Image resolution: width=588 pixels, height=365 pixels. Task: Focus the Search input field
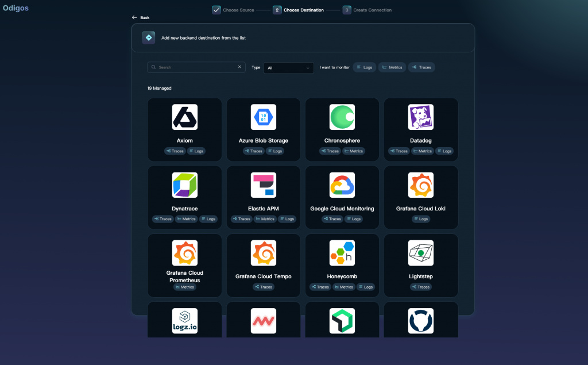196,67
